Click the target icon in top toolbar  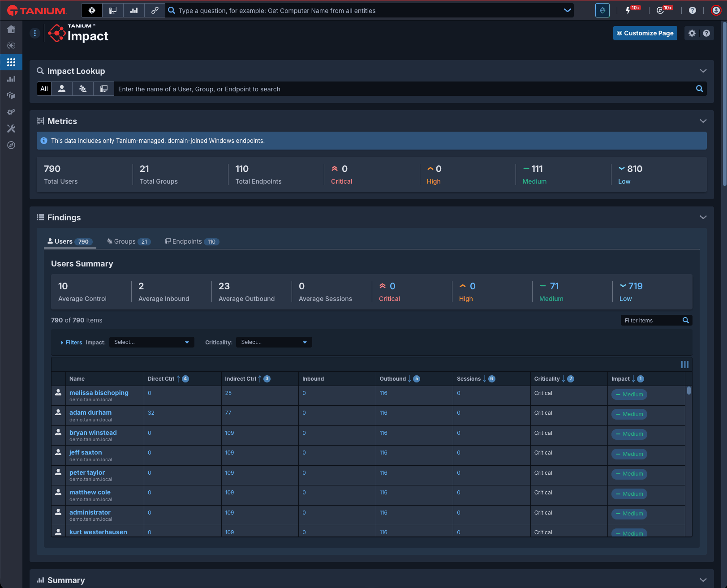point(92,10)
